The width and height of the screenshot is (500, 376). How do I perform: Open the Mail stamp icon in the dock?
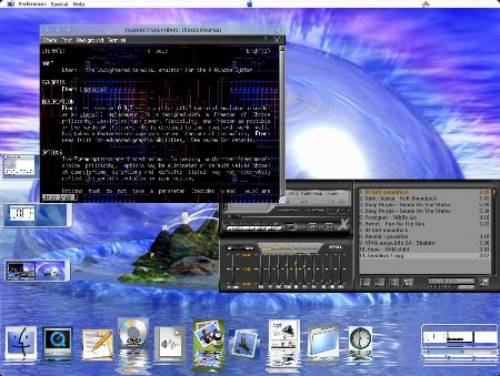(x=245, y=344)
